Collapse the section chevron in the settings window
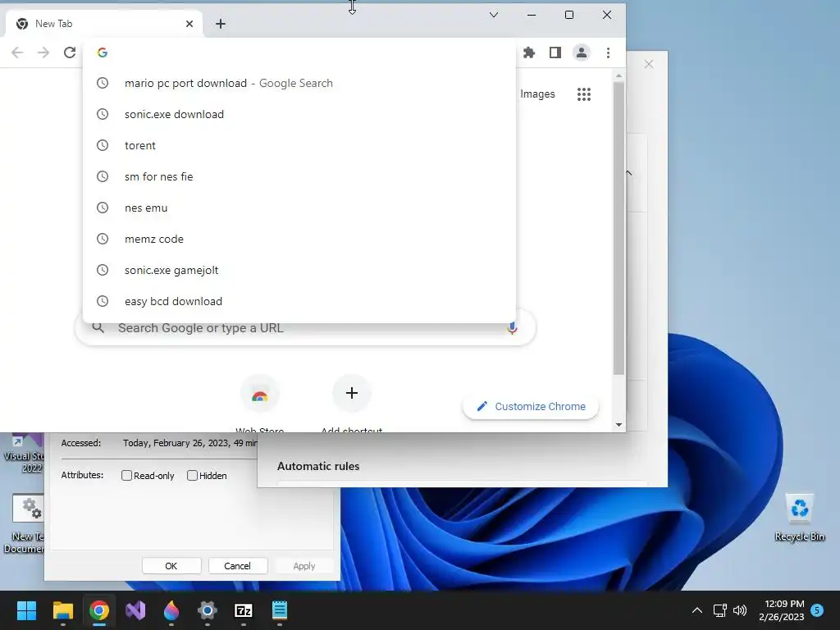This screenshot has width=840, height=630. [x=629, y=173]
